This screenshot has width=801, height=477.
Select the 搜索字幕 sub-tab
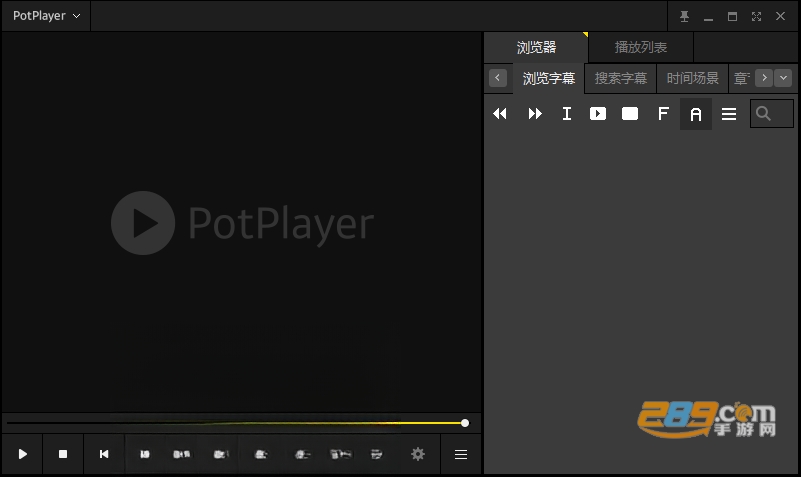point(620,78)
